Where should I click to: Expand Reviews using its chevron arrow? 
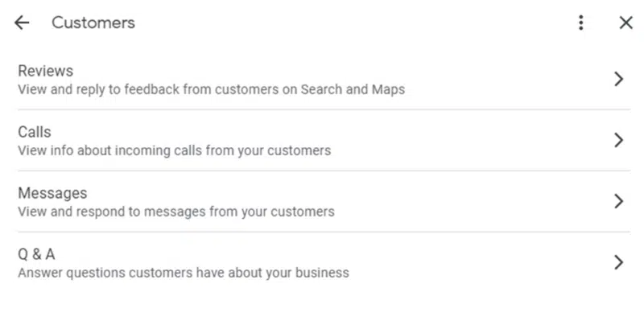point(618,79)
